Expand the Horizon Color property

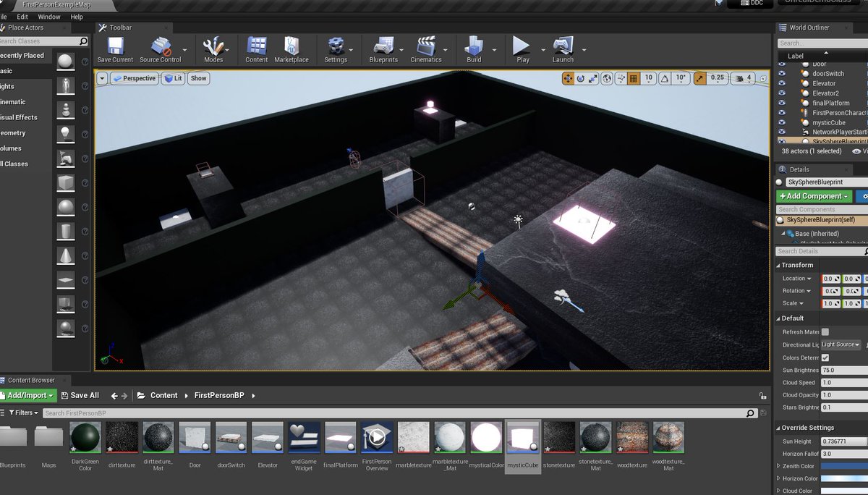click(778, 478)
